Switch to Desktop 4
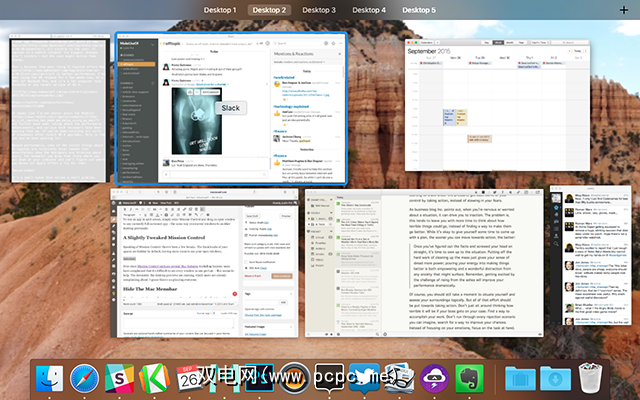Viewport: 640px width, 400px height. point(369,9)
